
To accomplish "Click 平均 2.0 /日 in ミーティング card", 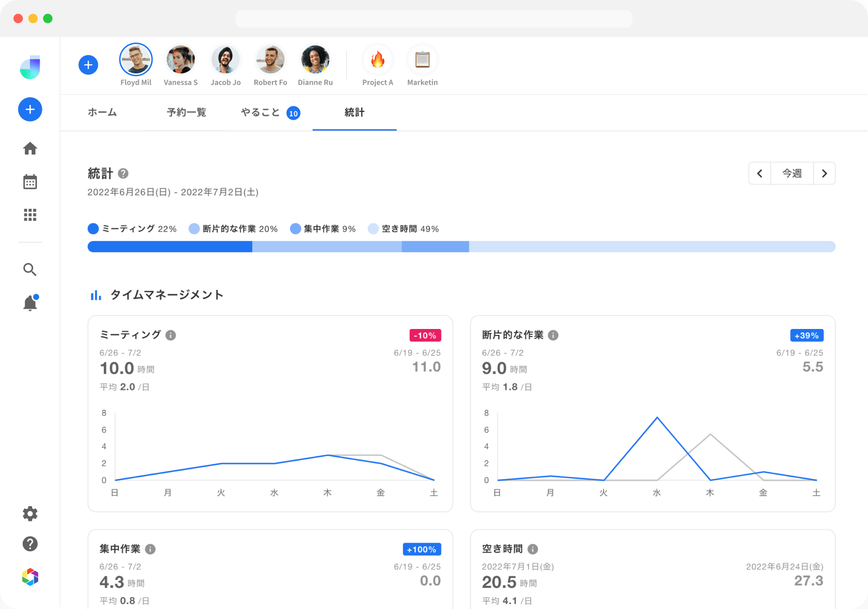I will point(125,387).
